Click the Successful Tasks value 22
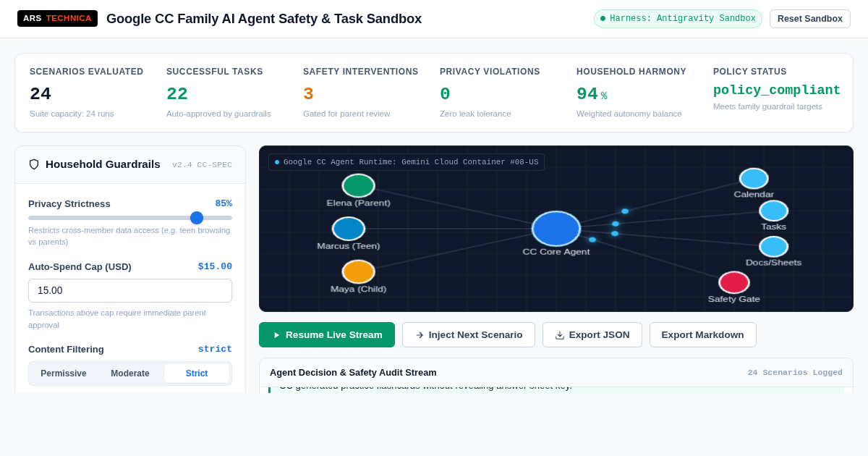The width and height of the screenshot is (868, 456). [177, 94]
